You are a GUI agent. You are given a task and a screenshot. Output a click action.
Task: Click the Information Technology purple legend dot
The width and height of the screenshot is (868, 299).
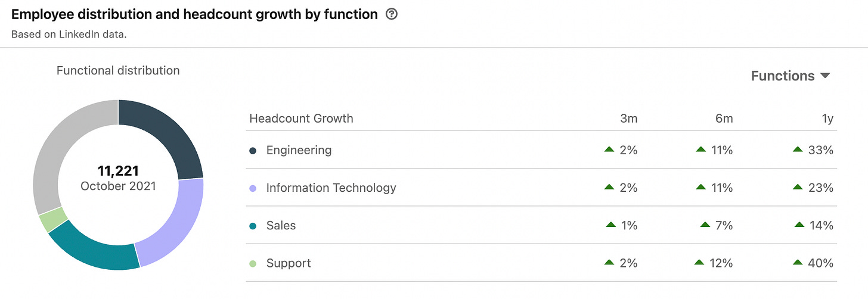pyautogui.click(x=253, y=188)
